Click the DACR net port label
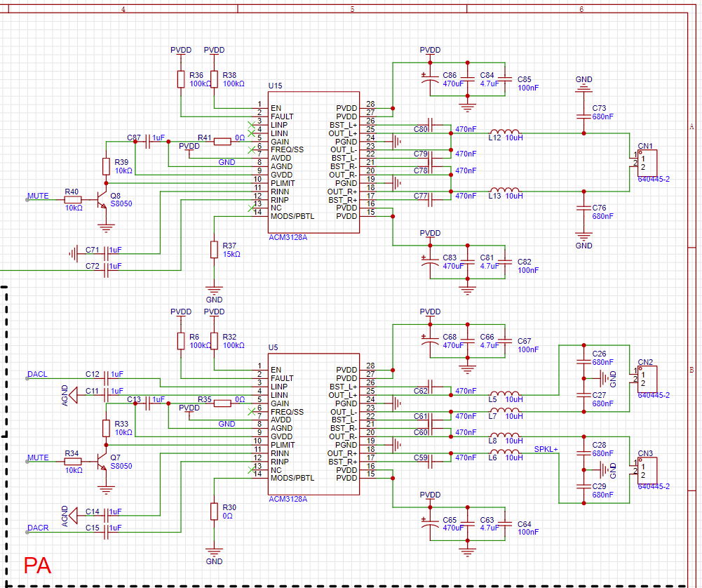 click(x=38, y=528)
